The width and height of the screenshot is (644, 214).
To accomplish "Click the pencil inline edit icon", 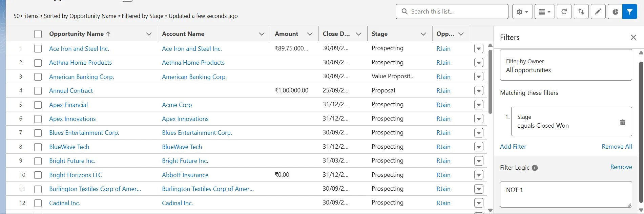I will [598, 12].
